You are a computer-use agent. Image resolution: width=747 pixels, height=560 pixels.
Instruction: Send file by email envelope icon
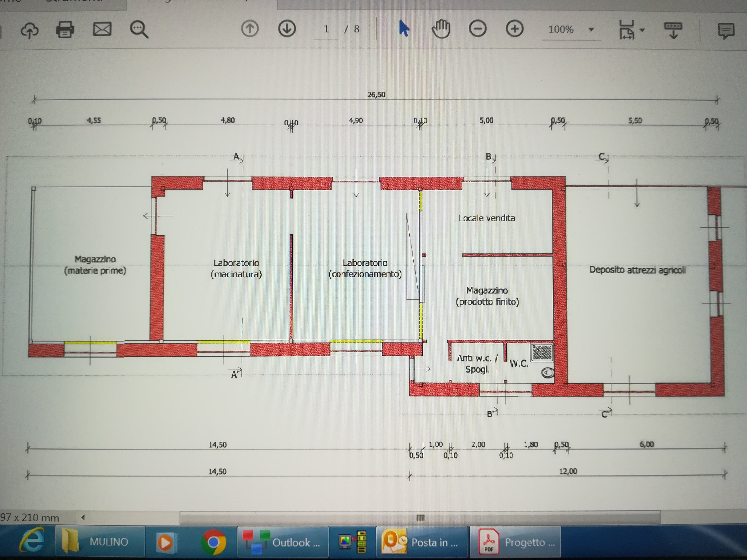pyautogui.click(x=102, y=29)
